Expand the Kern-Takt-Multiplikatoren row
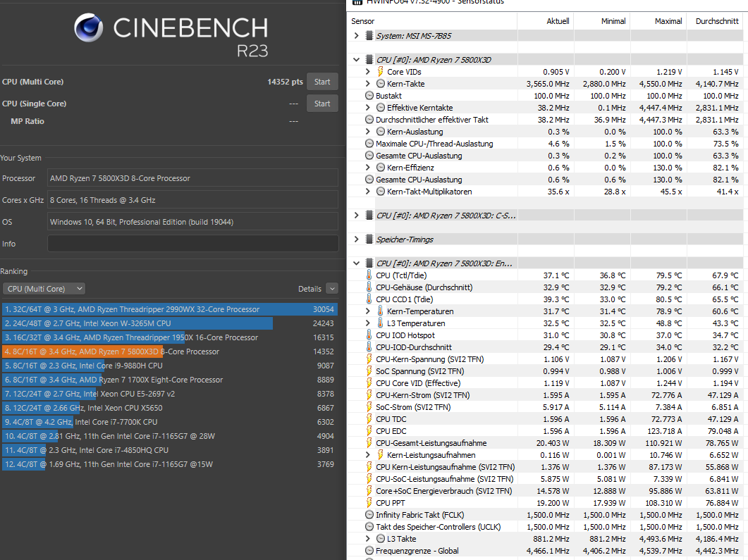 [368, 191]
